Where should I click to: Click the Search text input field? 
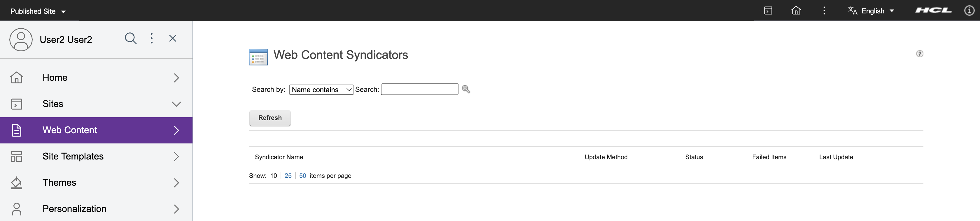pos(419,89)
